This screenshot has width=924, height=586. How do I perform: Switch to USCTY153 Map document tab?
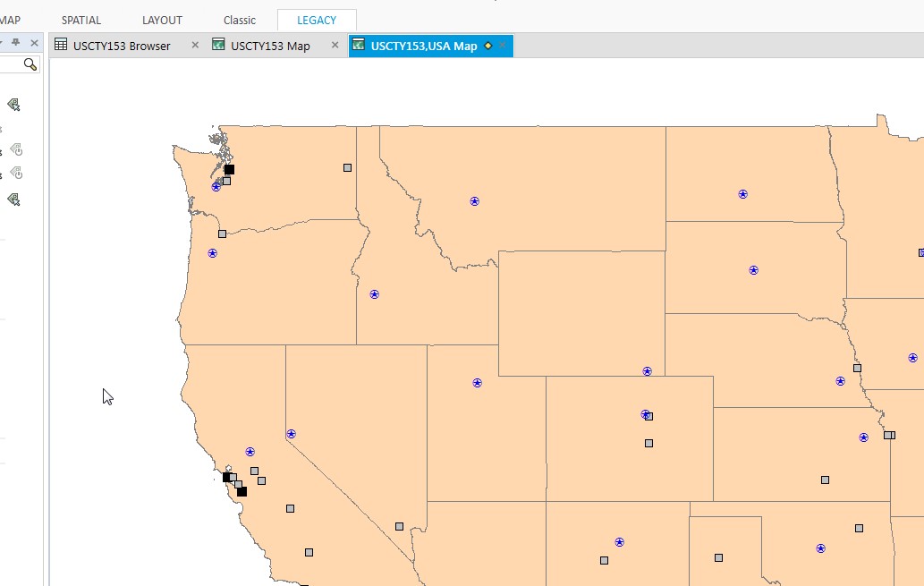pos(270,46)
